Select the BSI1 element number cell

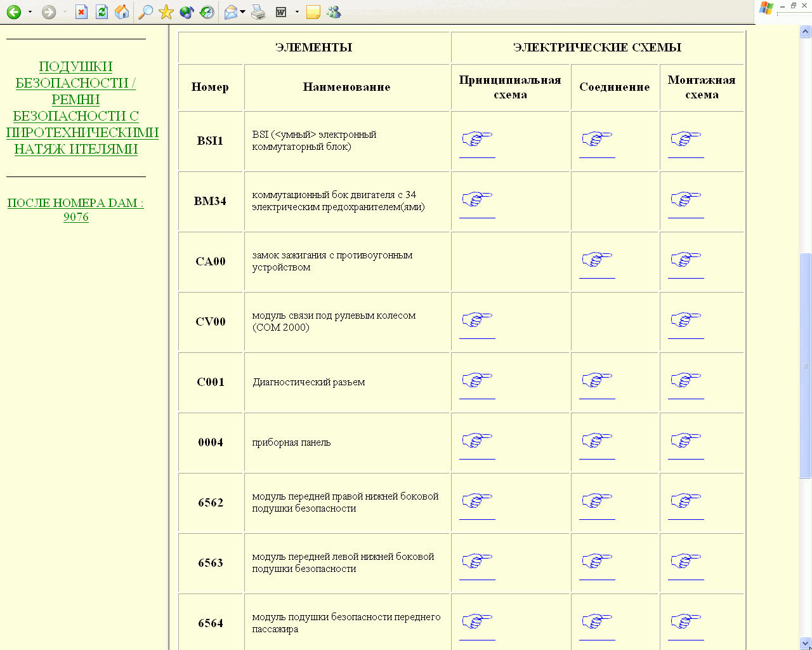click(x=211, y=141)
